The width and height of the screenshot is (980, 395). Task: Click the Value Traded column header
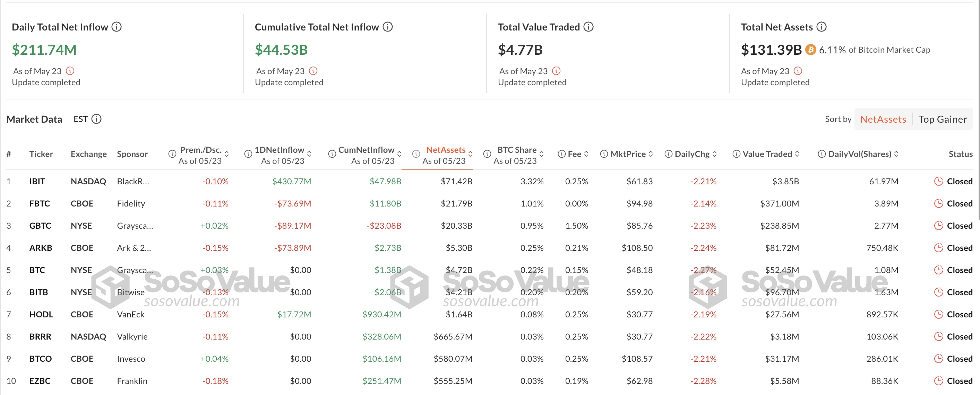tap(767, 154)
